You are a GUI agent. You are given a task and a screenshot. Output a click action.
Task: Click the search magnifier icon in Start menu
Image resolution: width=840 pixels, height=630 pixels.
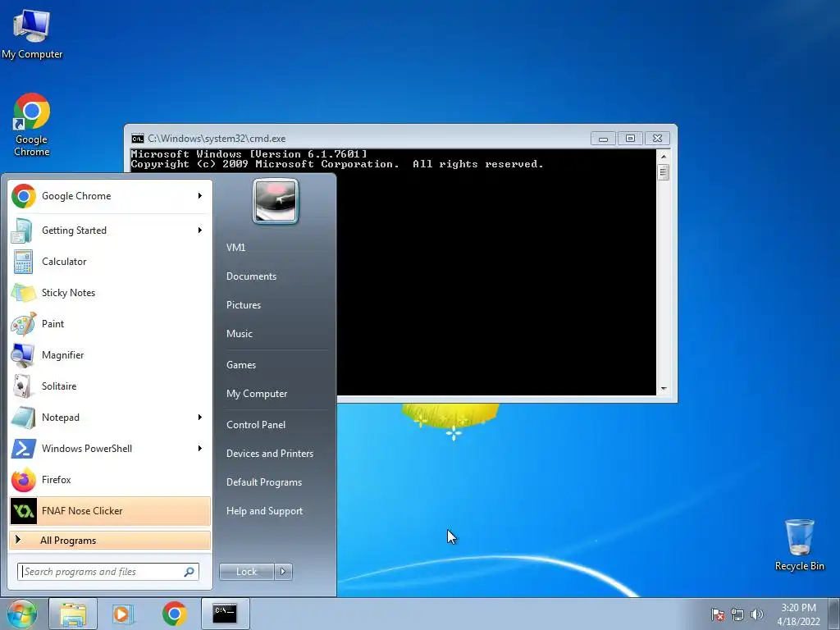point(189,572)
